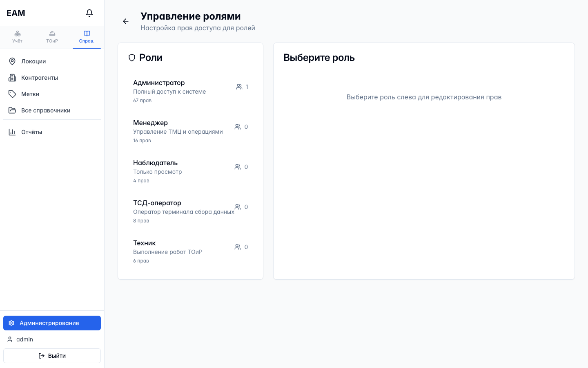Open Контрагенты in the sidebar

(52, 78)
